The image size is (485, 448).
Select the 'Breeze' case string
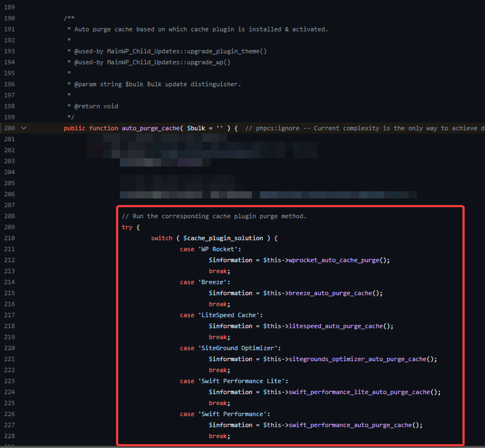[214, 281]
